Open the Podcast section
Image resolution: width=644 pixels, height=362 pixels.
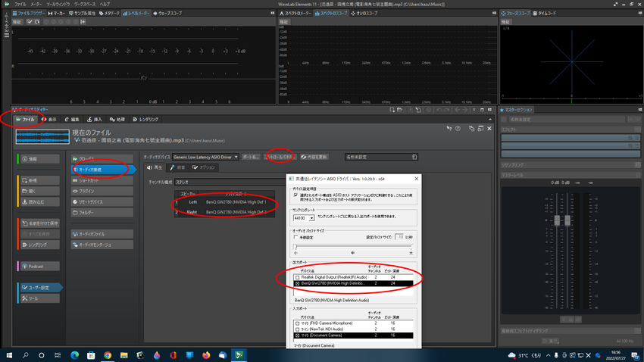point(39,266)
